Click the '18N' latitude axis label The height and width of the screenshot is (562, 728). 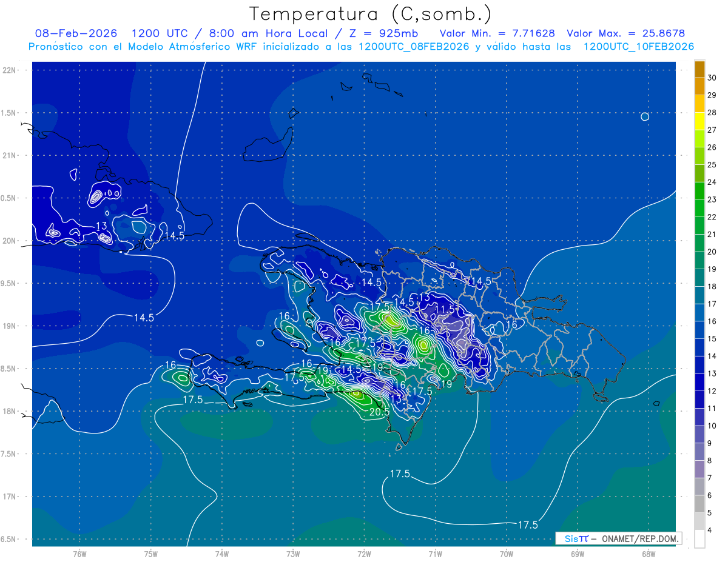tap(10, 411)
